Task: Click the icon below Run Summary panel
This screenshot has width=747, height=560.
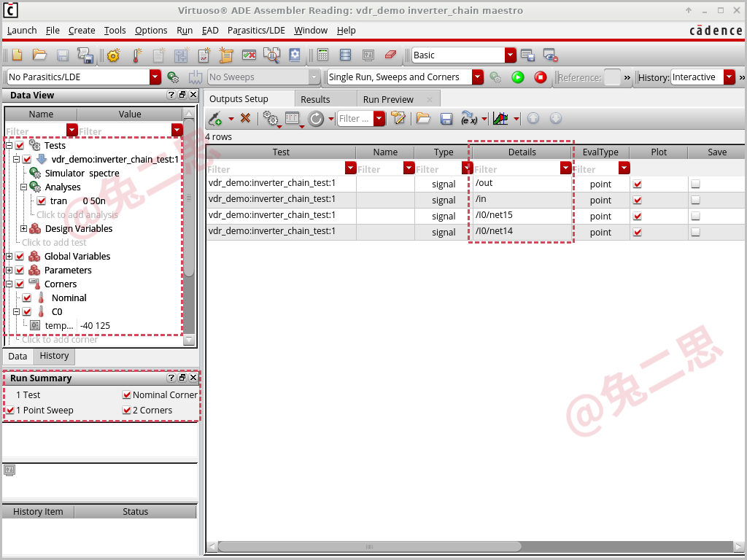Action: pyautogui.click(x=9, y=470)
